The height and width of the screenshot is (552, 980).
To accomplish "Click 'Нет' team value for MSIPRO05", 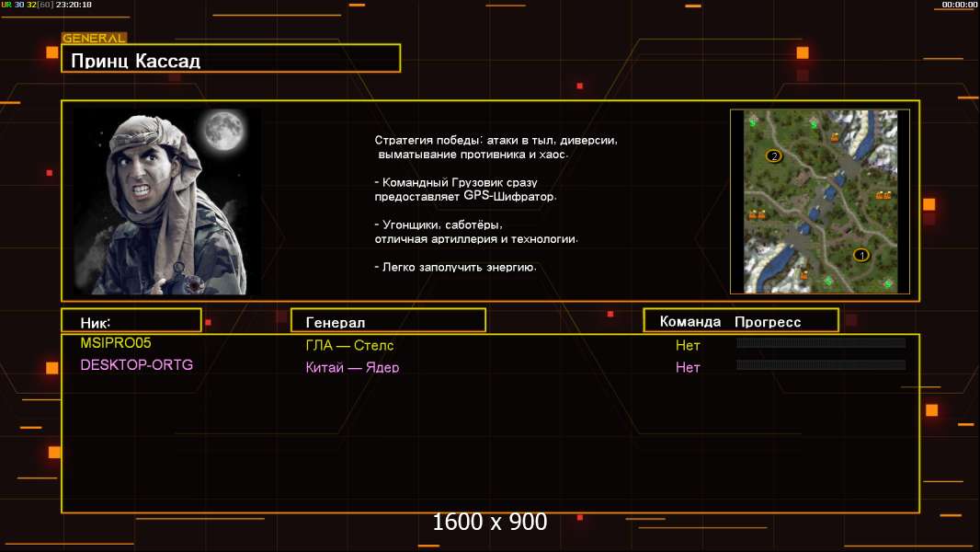I will pyautogui.click(x=688, y=345).
